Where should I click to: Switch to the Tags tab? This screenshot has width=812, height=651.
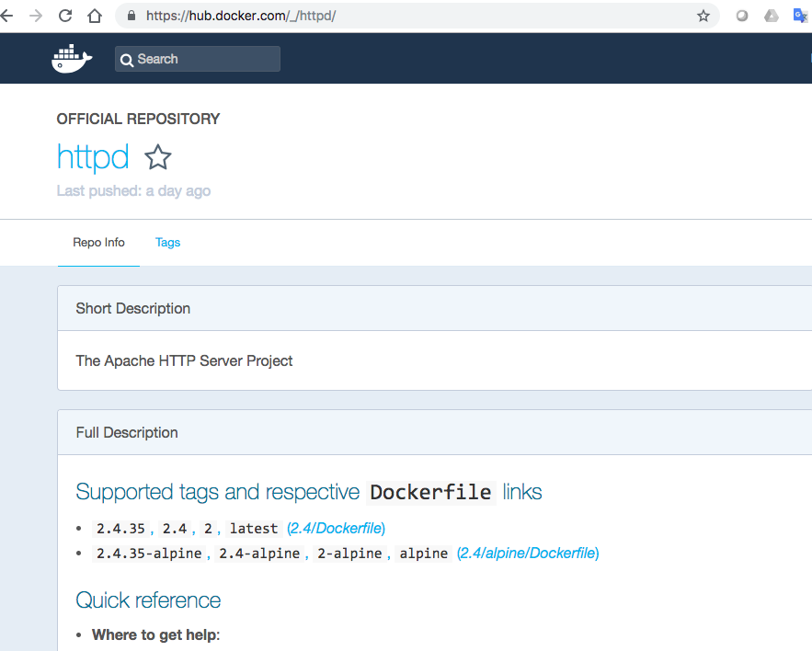coord(167,243)
